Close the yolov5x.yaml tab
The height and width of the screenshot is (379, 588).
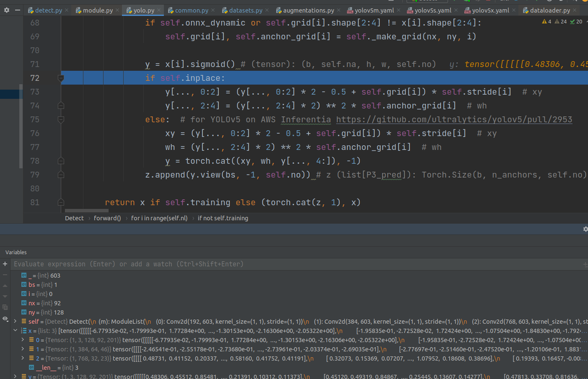[514, 10]
